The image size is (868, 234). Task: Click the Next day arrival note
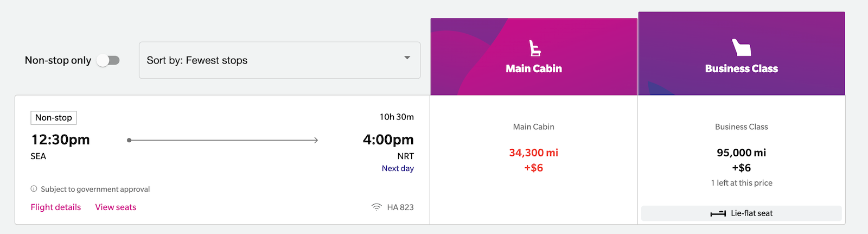pyautogui.click(x=398, y=168)
